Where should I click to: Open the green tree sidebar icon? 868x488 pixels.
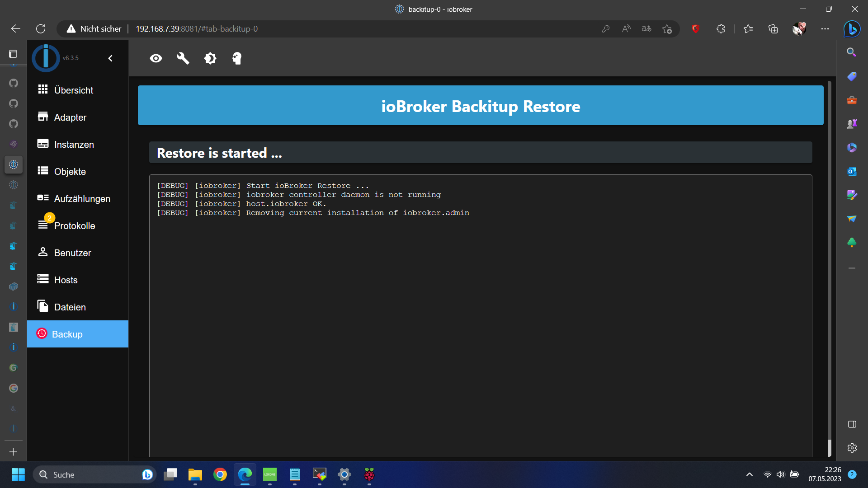point(852,243)
